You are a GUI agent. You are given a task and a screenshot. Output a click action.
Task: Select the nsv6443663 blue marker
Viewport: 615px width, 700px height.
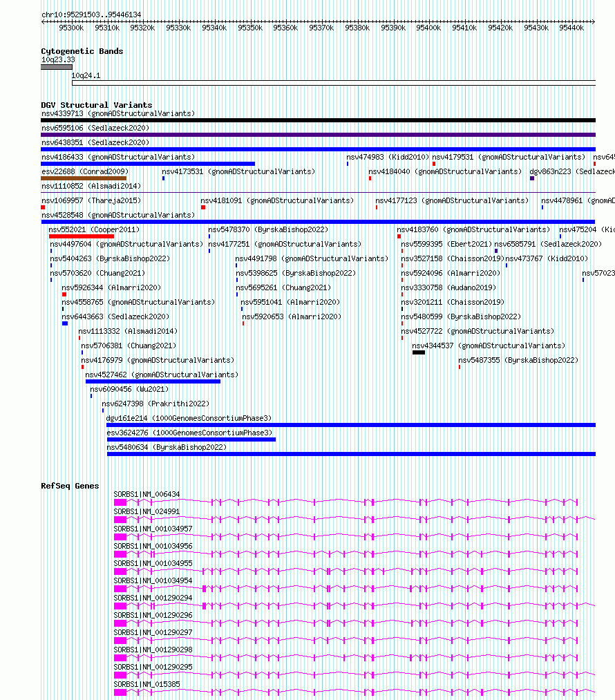(x=65, y=323)
